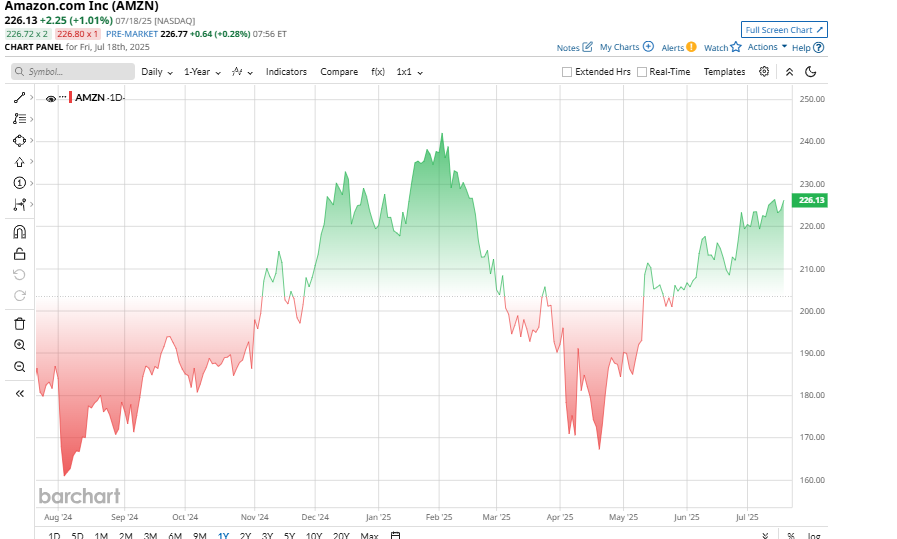Select the 6M range tab
Viewport: 897px width, 539px height.
(175, 536)
